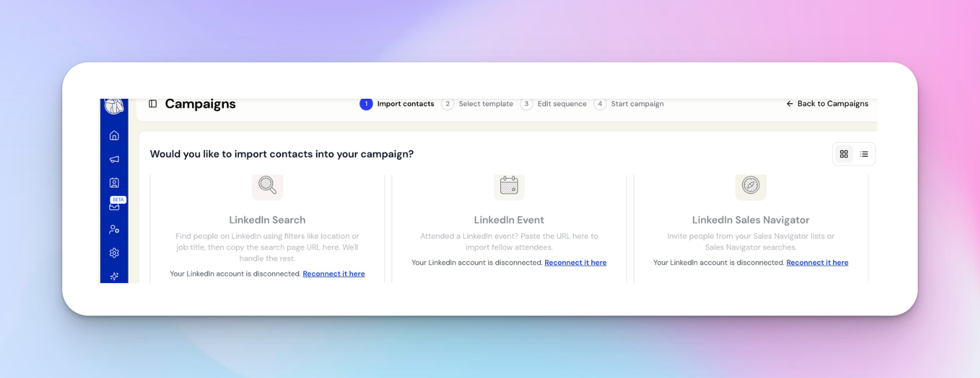Click Reconnect it here under LinkedIn Search

point(334,274)
